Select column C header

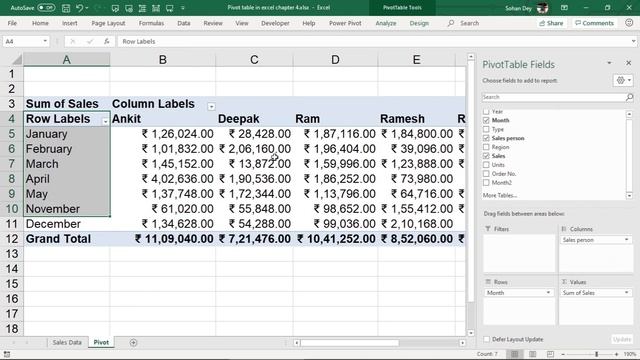coord(254,60)
